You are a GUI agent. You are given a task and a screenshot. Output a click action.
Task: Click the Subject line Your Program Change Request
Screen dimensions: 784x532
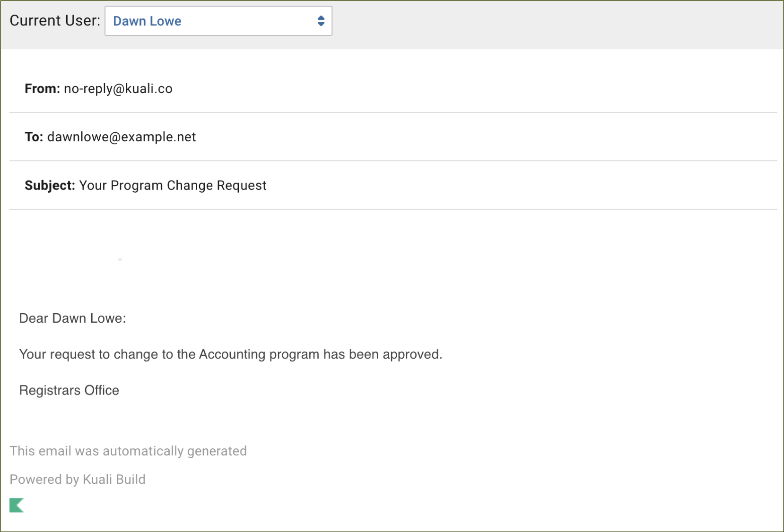point(173,185)
